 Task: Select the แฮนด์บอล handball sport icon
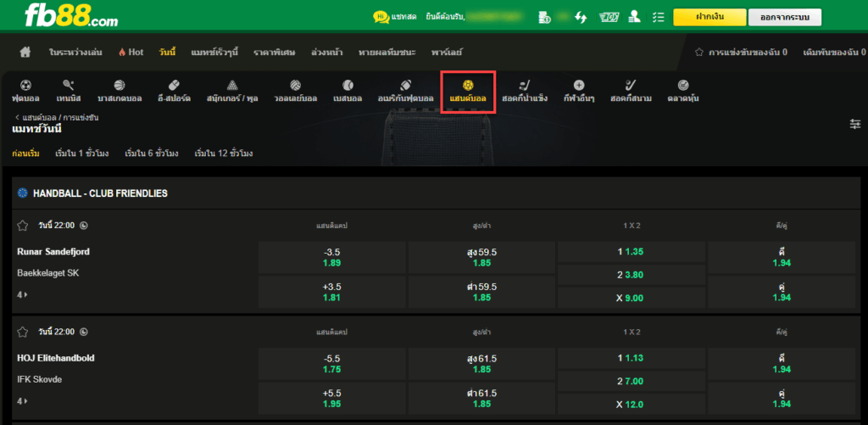(468, 92)
